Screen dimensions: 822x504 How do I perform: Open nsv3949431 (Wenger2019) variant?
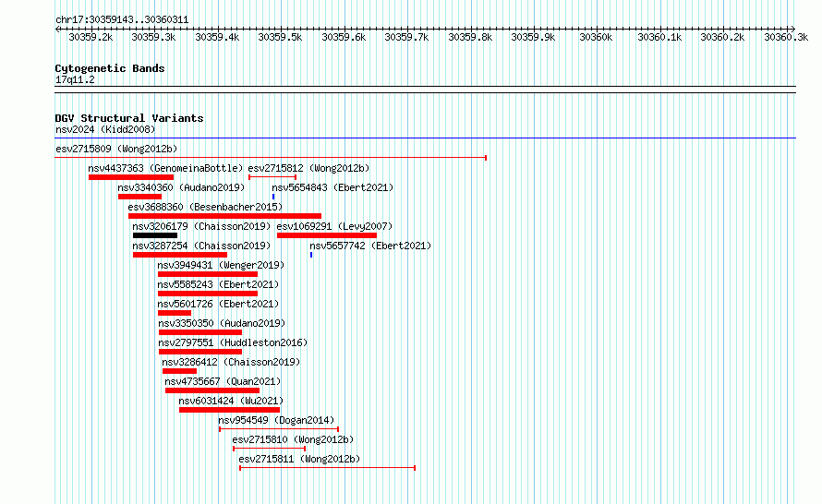[x=221, y=265]
